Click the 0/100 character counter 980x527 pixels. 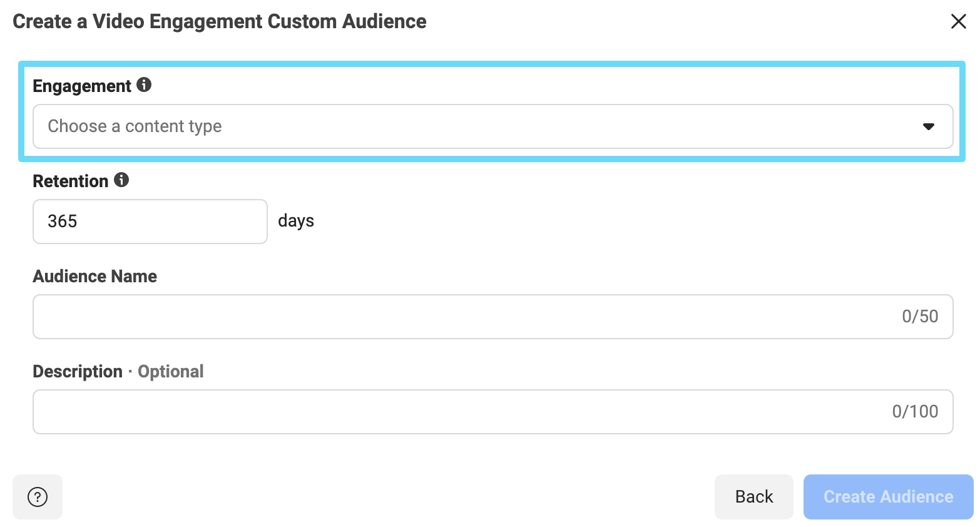(915, 411)
